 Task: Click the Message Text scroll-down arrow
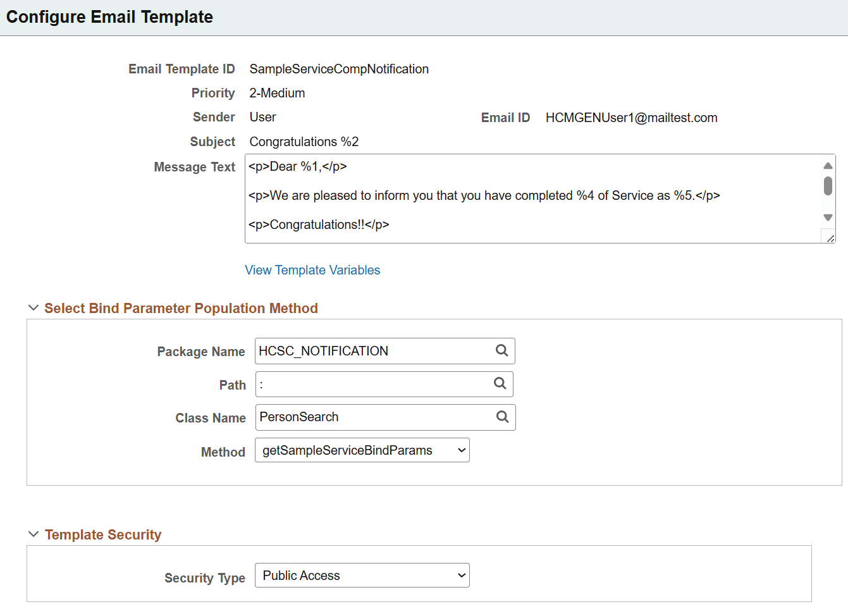pyautogui.click(x=828, y=217)
